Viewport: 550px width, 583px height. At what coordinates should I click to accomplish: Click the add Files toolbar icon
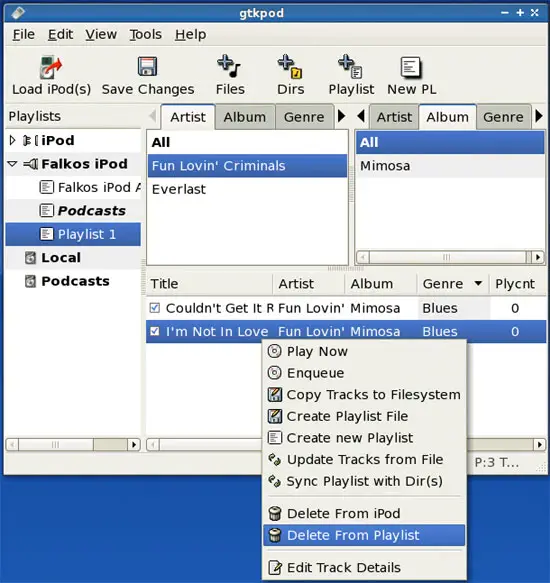coord(229,66)
